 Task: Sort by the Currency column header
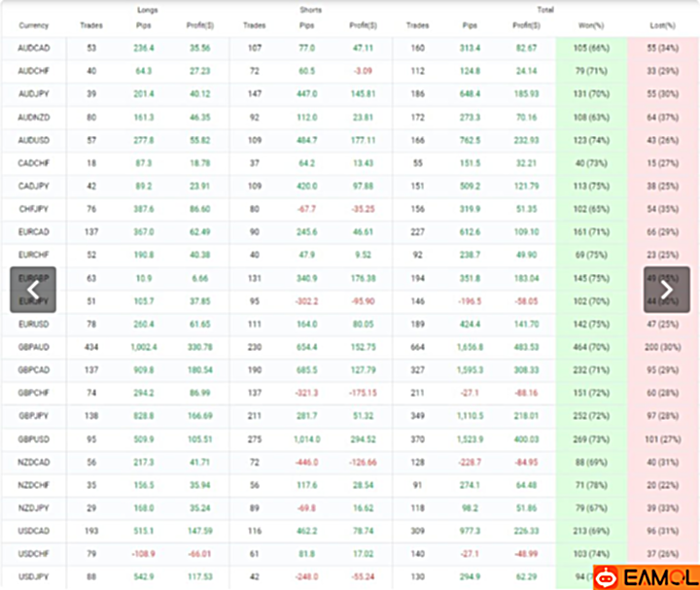(34, 25)
